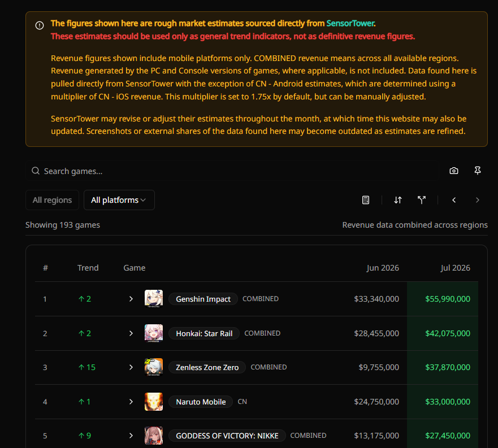Click the up 15 trend for Zenless
The height and width of the screenshot is (448, 498).
point(86,367)
